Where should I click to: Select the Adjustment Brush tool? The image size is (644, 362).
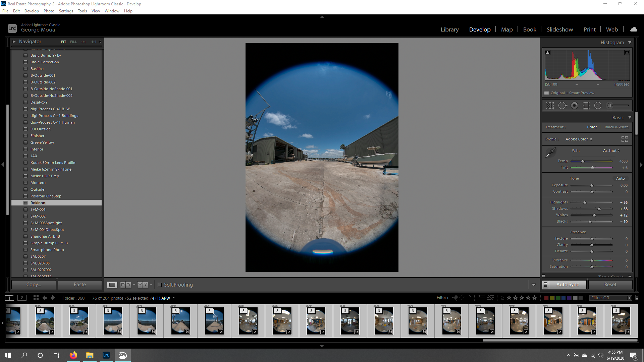coord(618,106)
